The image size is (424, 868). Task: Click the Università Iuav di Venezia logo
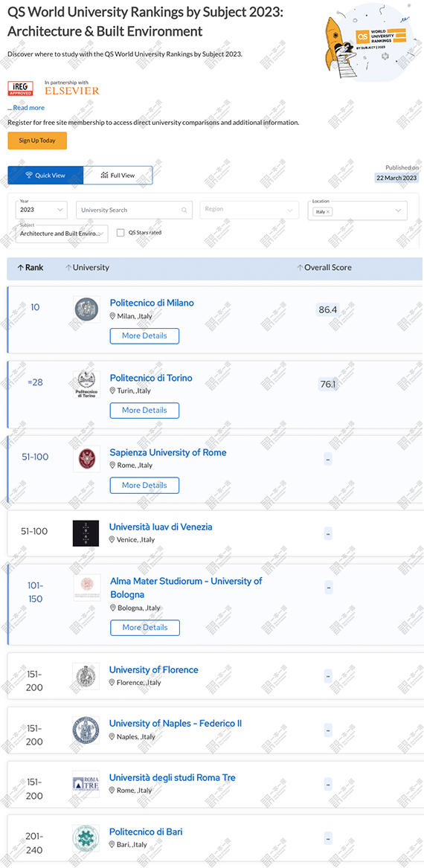click(x=86, y=533)
